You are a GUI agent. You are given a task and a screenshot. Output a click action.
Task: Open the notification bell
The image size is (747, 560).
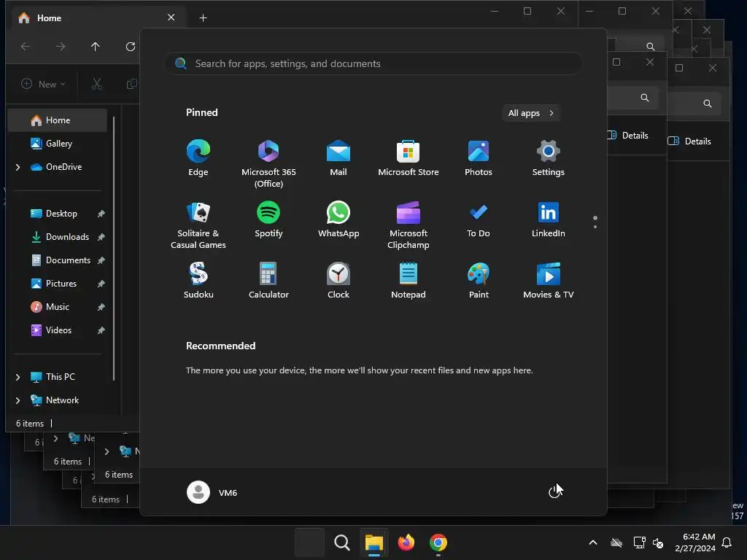pos(727,542)
